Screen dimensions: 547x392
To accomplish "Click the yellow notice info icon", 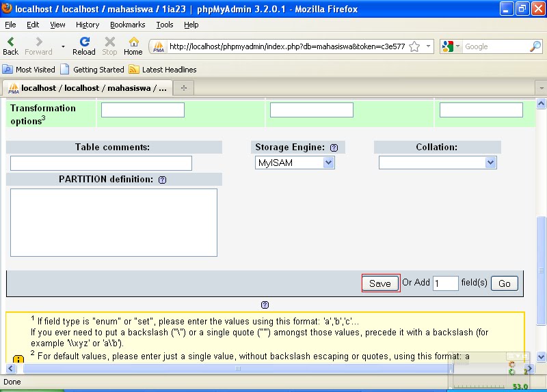I will (18, 359).
